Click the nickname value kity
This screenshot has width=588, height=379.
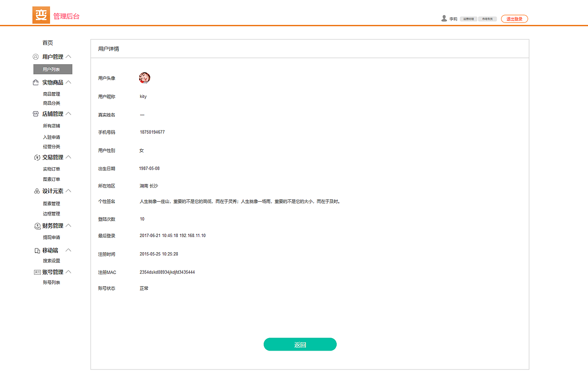tap(143, 97)
